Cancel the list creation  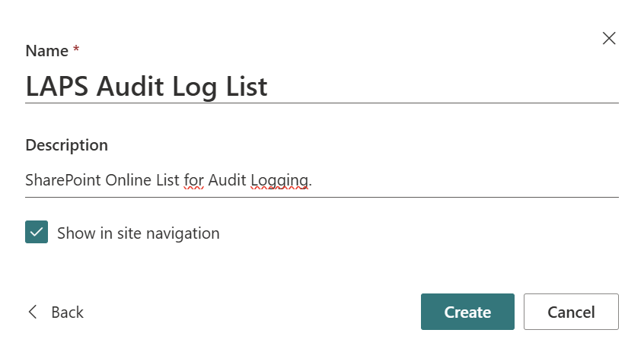click(571, 312)
